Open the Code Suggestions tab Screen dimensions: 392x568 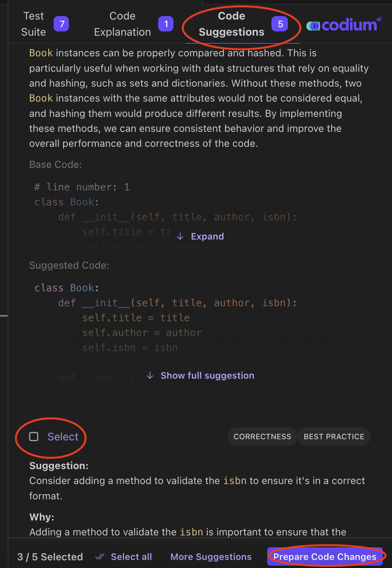coord(231,24)
